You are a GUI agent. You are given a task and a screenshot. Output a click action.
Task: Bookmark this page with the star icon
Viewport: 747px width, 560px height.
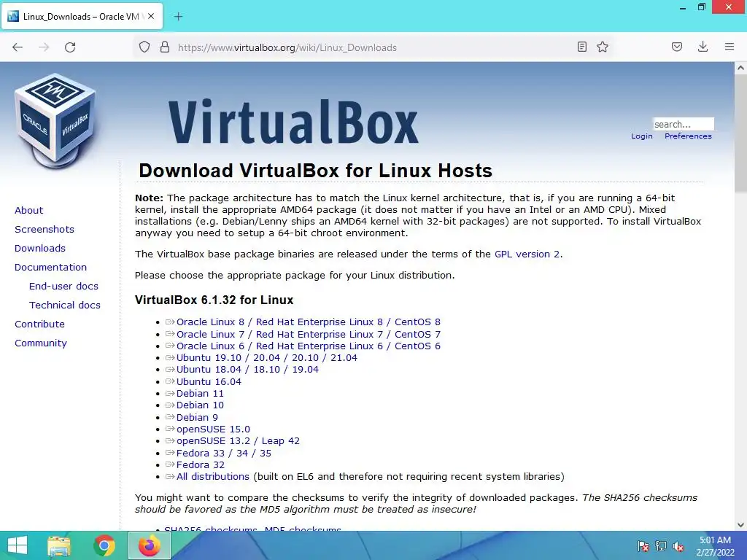coord(603,47)
